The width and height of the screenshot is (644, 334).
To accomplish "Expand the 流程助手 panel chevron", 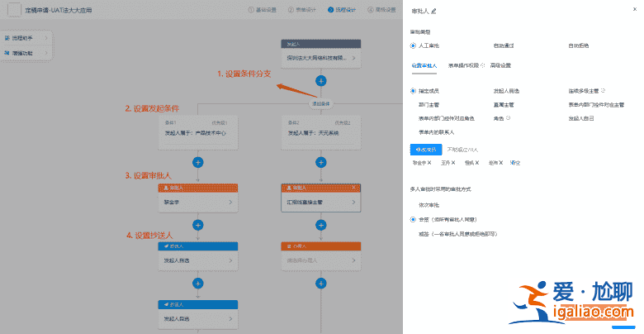I will pyautogui.click(x=46, y=38).
